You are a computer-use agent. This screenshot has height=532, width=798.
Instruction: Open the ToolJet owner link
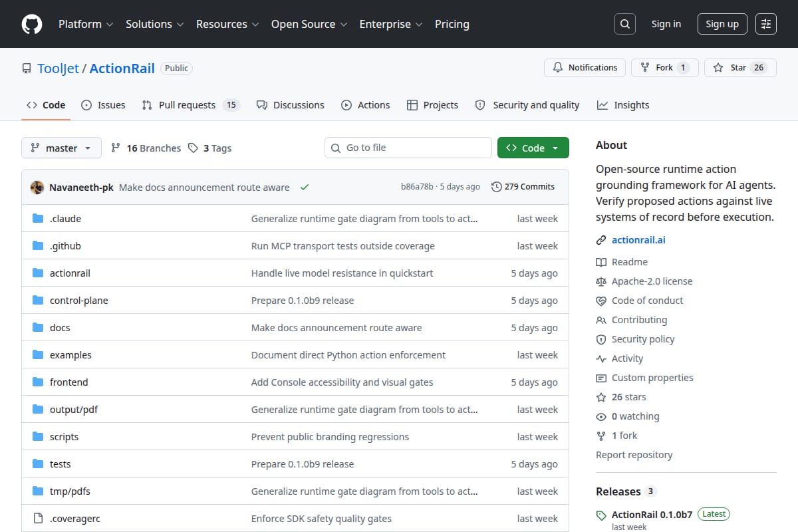(58, 68)
